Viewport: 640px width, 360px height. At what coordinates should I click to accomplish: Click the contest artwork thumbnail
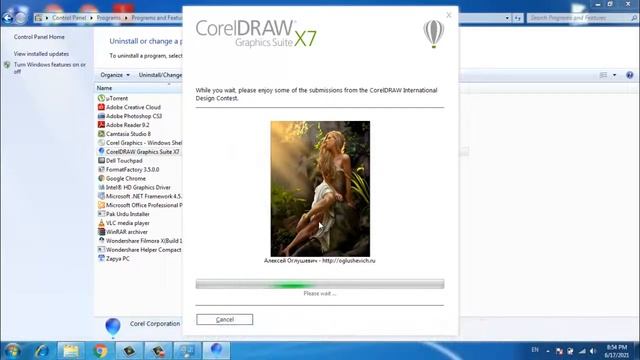320,189
